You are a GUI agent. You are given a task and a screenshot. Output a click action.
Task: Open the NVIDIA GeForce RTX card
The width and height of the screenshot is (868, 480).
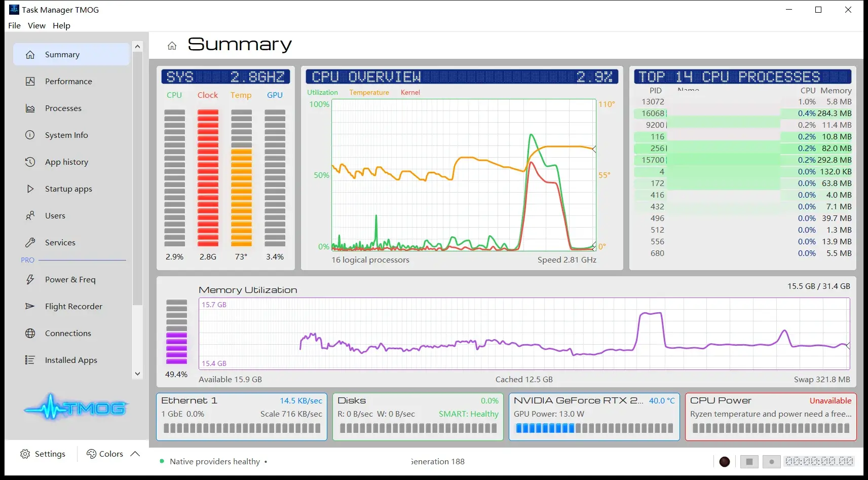pyautogui.click(x=594, y=417)
